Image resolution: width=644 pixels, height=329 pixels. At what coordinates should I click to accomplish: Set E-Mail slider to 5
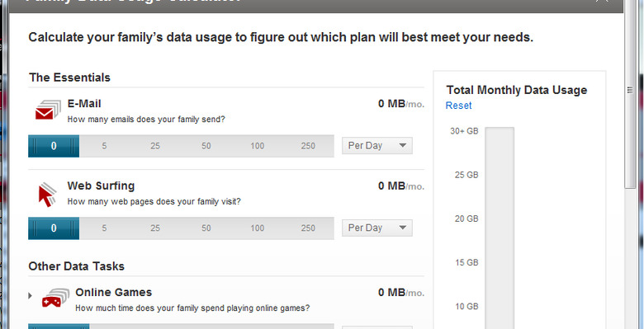coord(104,146)
